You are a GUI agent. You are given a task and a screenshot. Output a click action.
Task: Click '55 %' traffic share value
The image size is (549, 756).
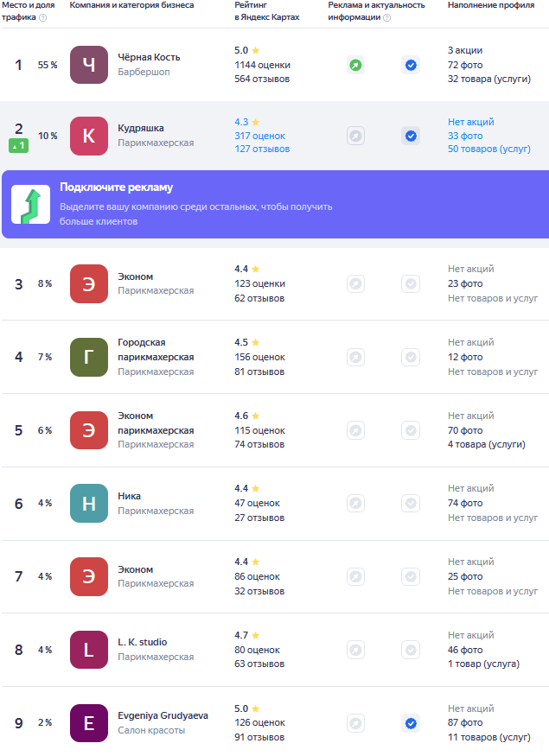[x=48, y=65]
